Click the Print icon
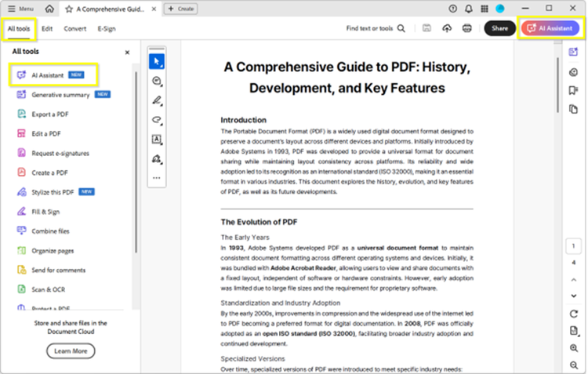The image size is (588, 374). 467,28
